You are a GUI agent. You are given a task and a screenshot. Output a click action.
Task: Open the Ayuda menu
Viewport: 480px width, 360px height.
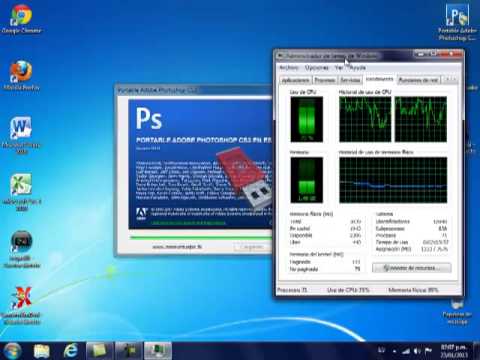358,68
